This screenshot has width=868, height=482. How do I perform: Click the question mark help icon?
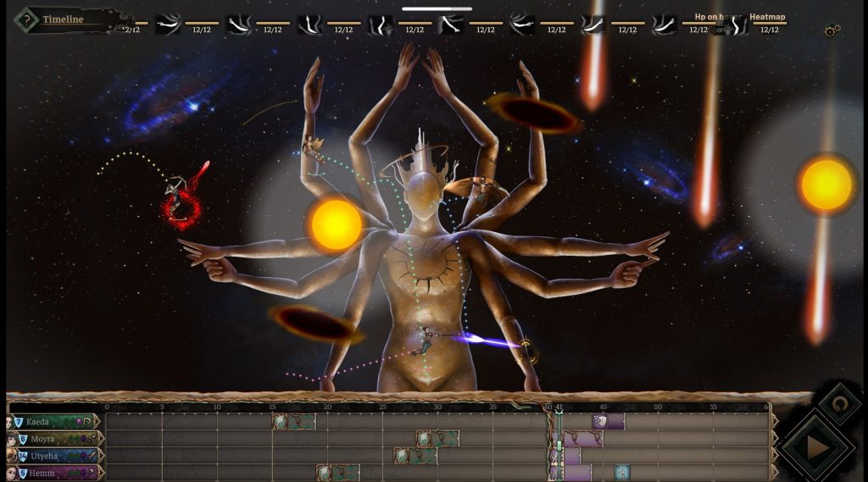click(x=28, y=19)
